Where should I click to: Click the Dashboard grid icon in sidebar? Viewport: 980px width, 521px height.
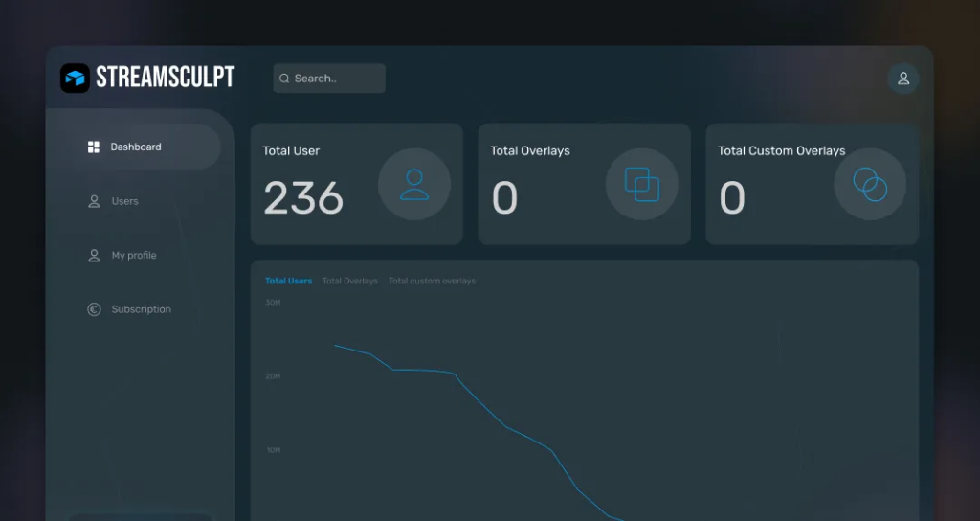coord(94,147)
